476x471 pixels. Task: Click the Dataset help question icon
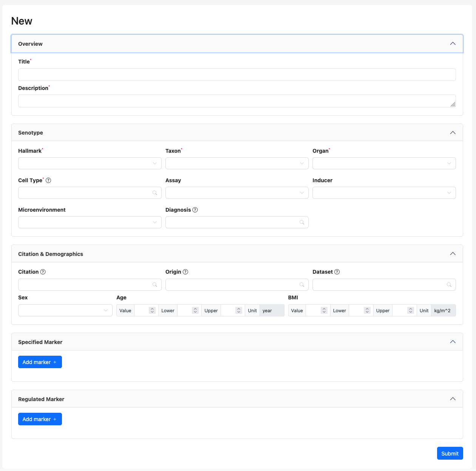tap(337, 272)
